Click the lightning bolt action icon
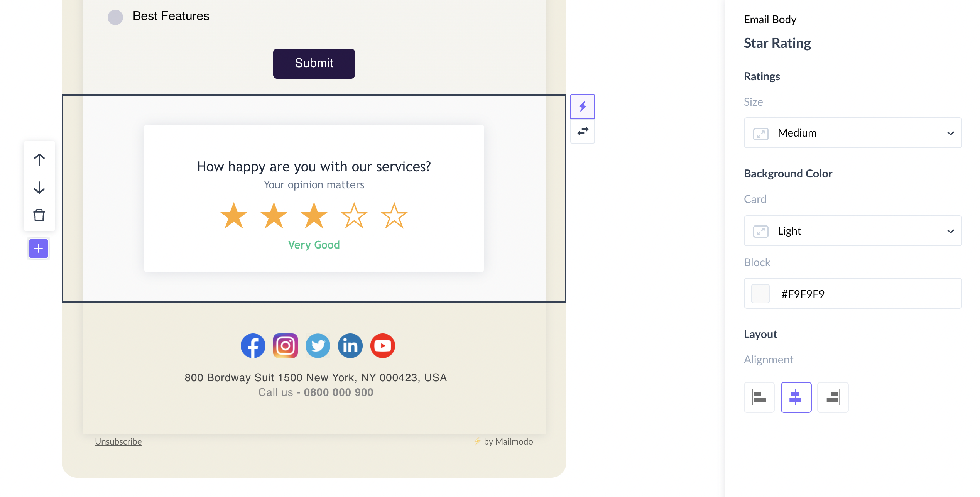 coord(582,106)
